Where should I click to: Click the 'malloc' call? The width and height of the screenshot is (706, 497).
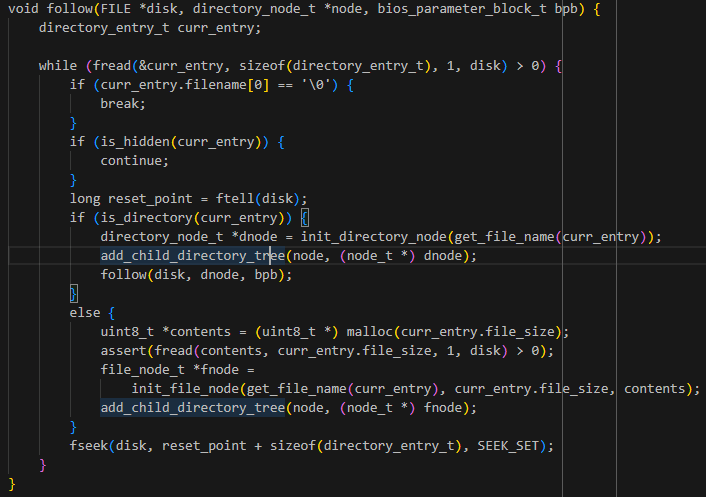(370, 332)
